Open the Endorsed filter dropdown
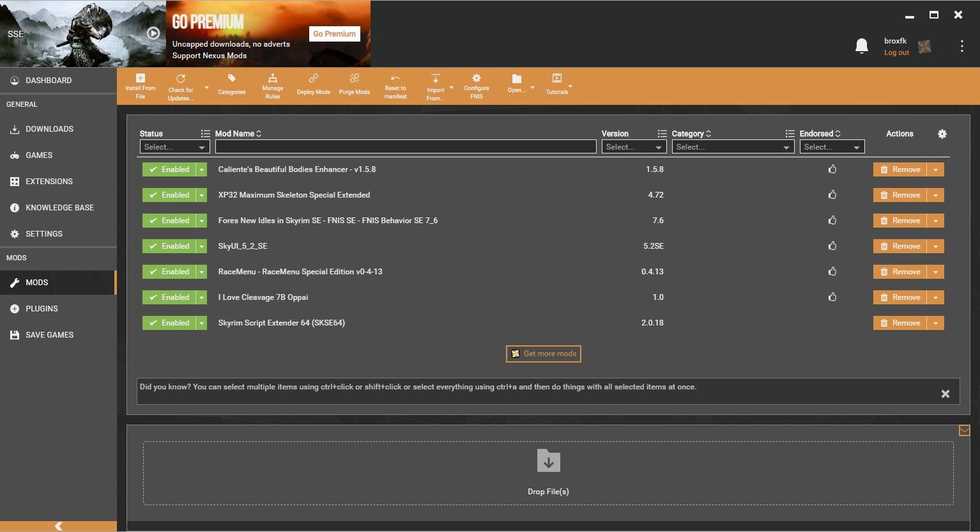 tap(832, 147)
